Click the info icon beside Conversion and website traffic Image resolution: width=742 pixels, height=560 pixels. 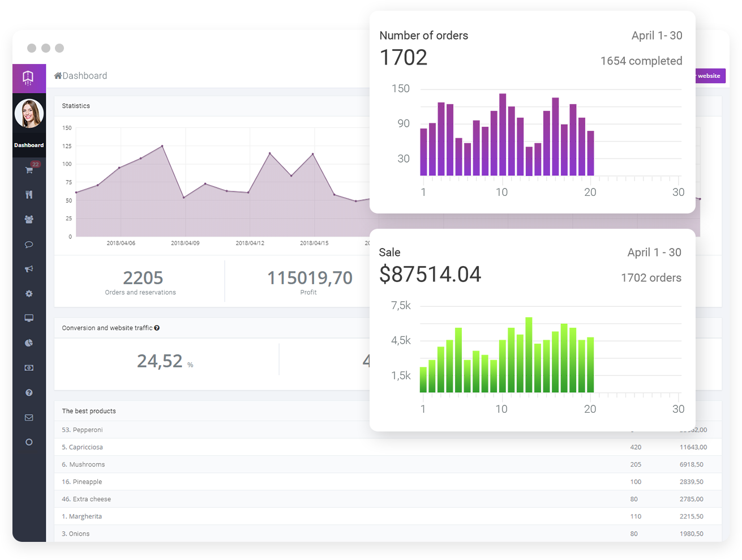157,328
